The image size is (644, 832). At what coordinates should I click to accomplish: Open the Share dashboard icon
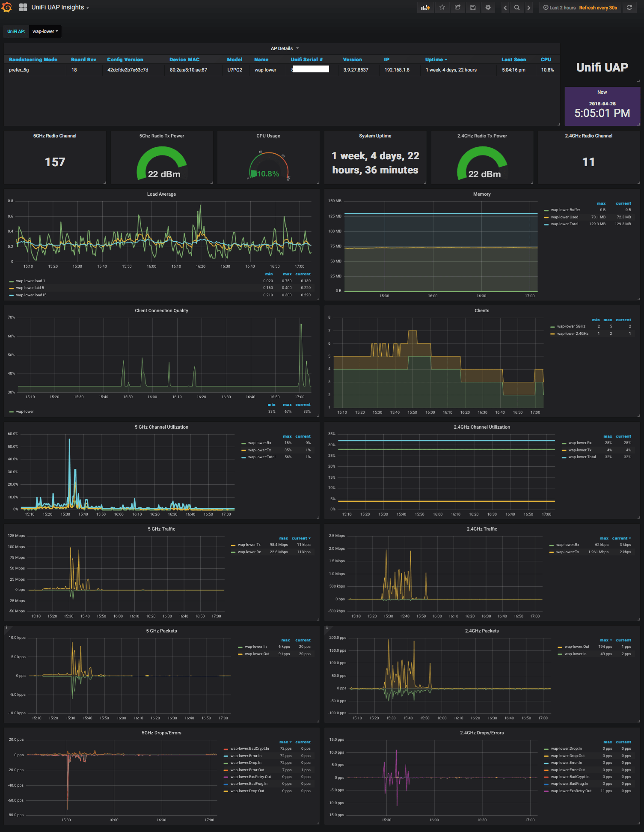pyautogui.click(x=457, y=8)
